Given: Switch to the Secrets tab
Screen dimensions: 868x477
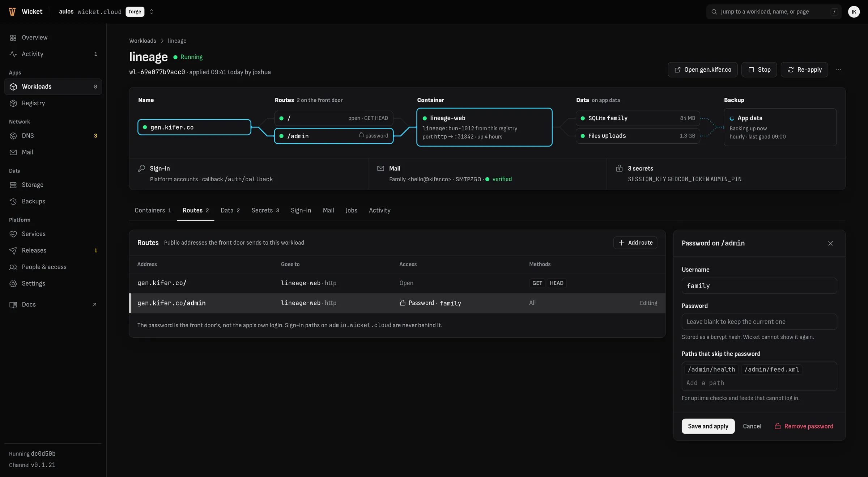Looking at the screenshot, I should click(265, 210).
